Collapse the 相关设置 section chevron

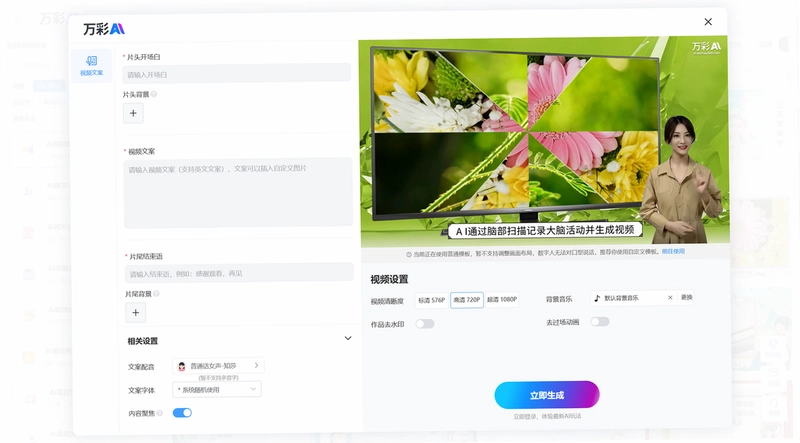click(348, 338)
